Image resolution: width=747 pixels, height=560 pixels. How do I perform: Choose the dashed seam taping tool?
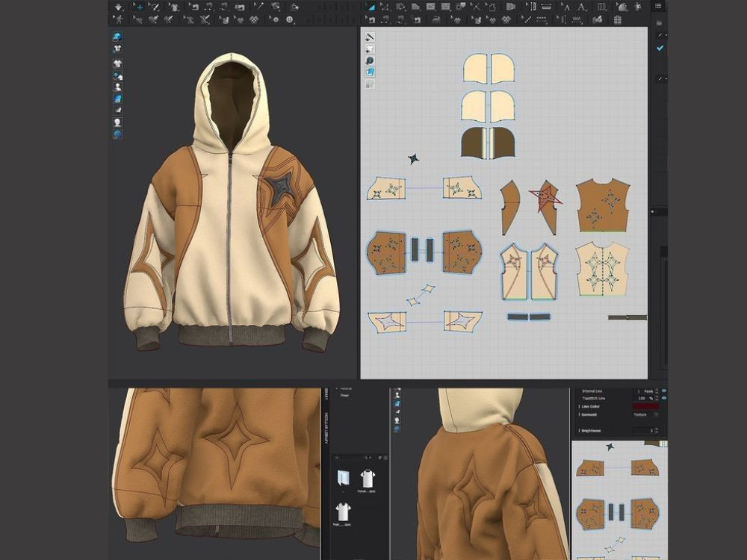(541, 19)
